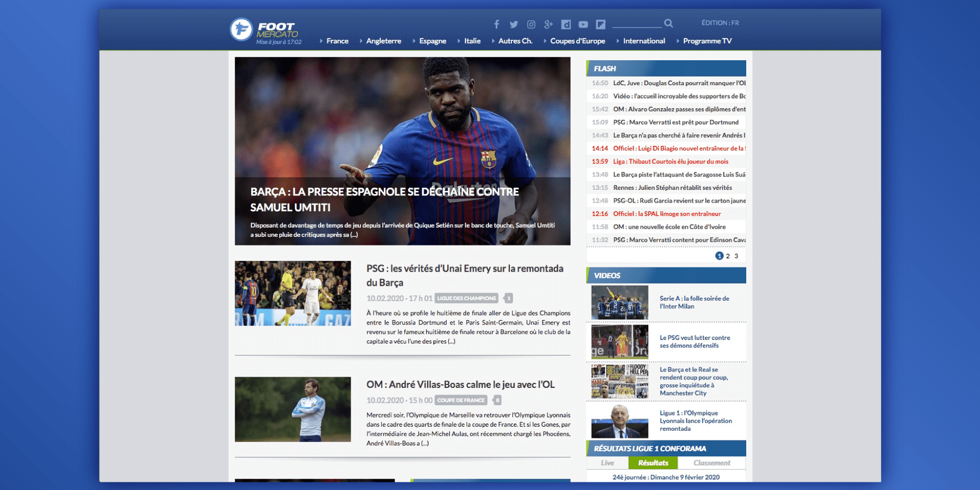Play the PSG démons défensifs video thumbnail

coord(620,341)
